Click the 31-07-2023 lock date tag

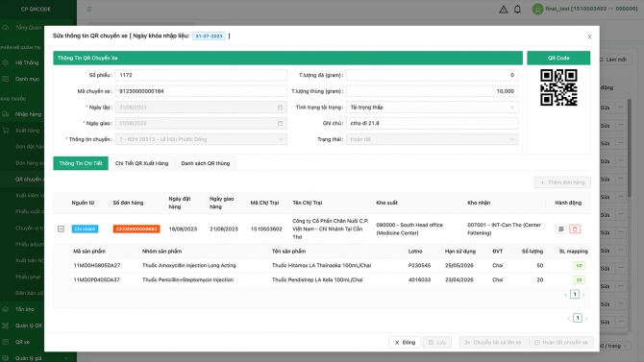[x=209, y=36]
